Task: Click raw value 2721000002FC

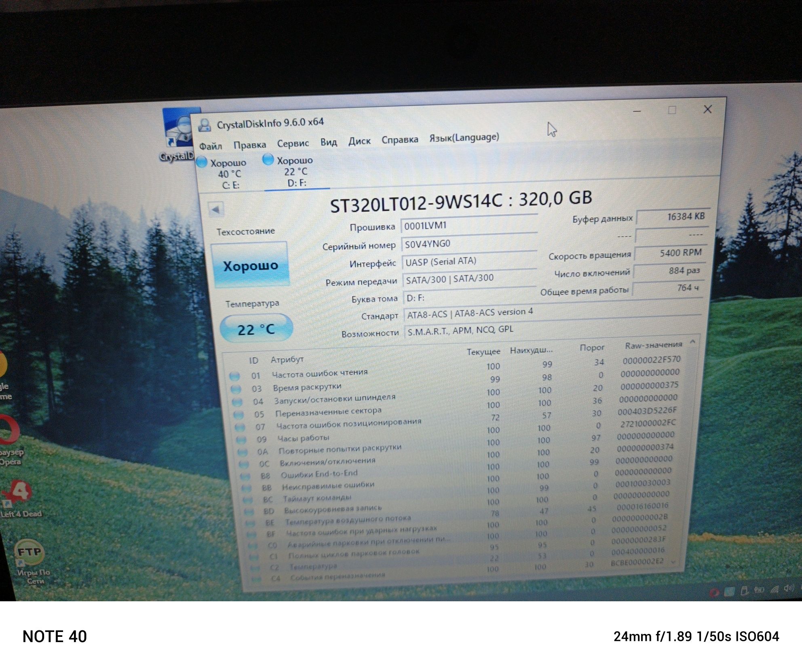Action: [x=648, y=423]
